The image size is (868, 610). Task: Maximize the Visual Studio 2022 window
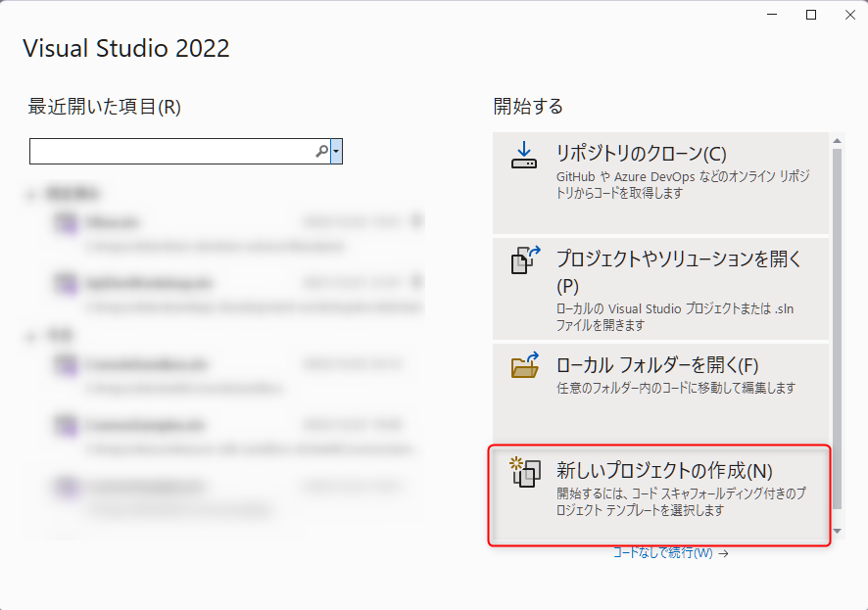[x=811, y=15]
